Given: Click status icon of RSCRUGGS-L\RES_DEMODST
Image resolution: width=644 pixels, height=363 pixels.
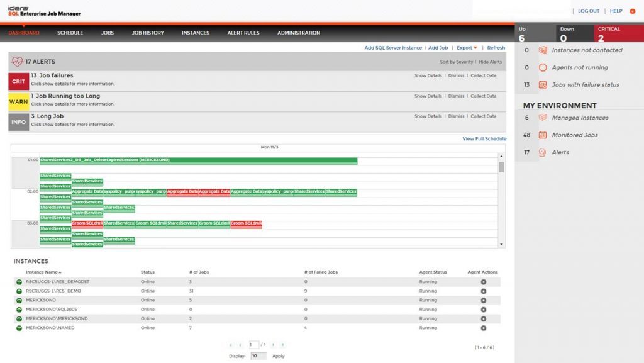Looking at the screenshot, I should coord(19,282).
